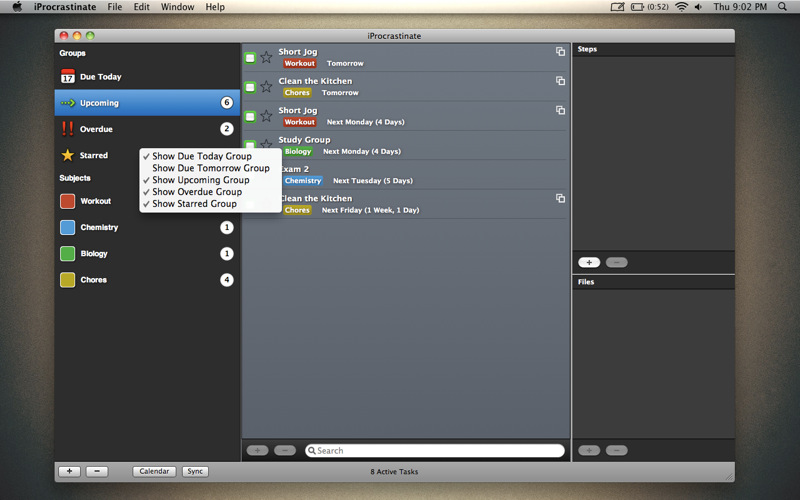This screenshot has height=500, width=800.
Task: Click the green Biology color swatch
Action: (67, 254)
